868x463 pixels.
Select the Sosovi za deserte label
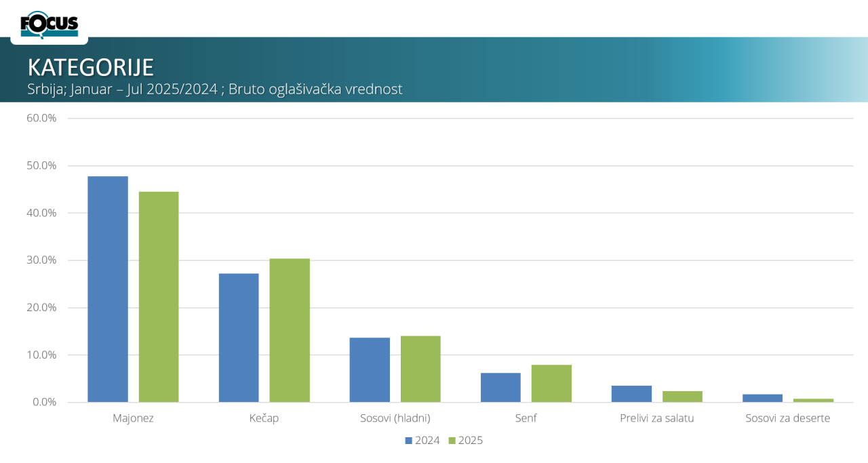pyautogui.click(x=787, y=418)
